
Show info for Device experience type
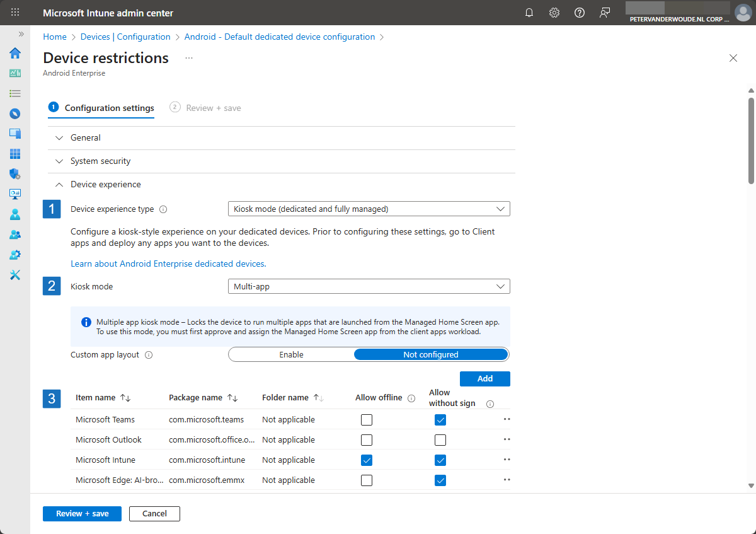(x=163, y=209)
